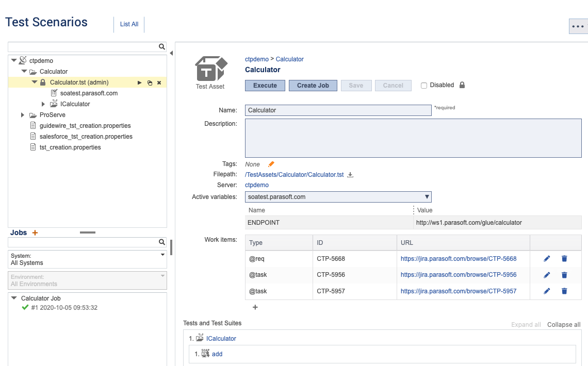
Task: Click the ctpdemo server icon in tree
Action: tap(23, 60)
